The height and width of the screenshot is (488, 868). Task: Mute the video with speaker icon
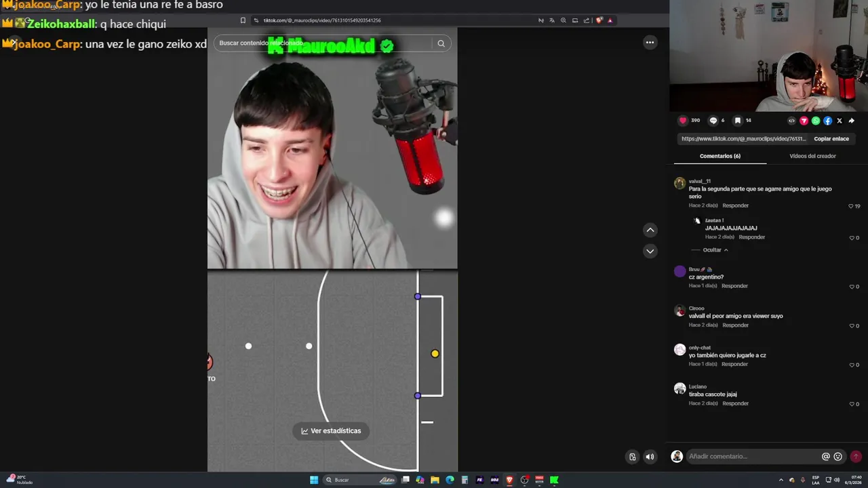(x=650, y=457)
